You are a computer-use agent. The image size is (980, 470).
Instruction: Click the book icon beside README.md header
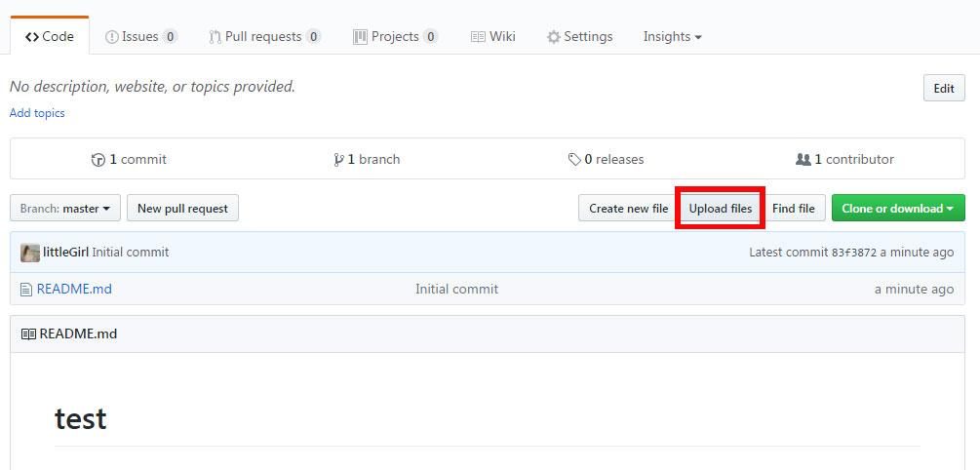pos(28,334)
